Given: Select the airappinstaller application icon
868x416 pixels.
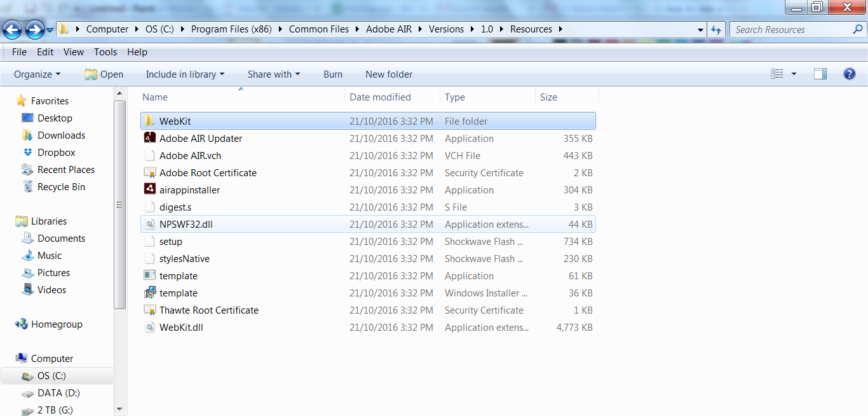Looking at the screenshot, I should click(x=149, y=190).
